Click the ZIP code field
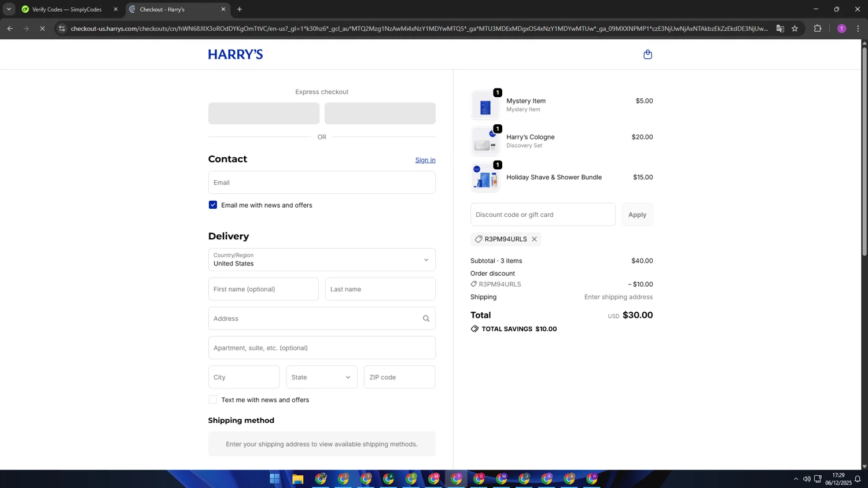Image resolution: width=868 pixels, height=488 pixels. point(399,377)
